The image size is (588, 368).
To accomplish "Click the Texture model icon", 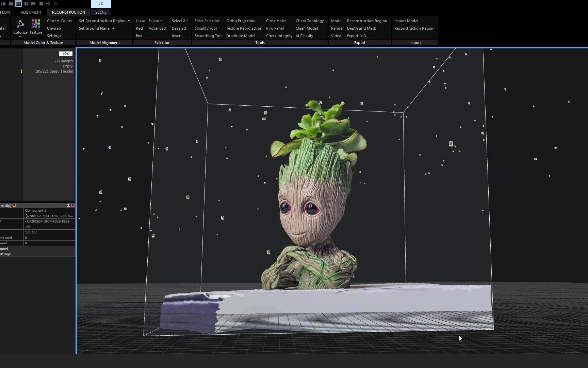I will (36, 24).
